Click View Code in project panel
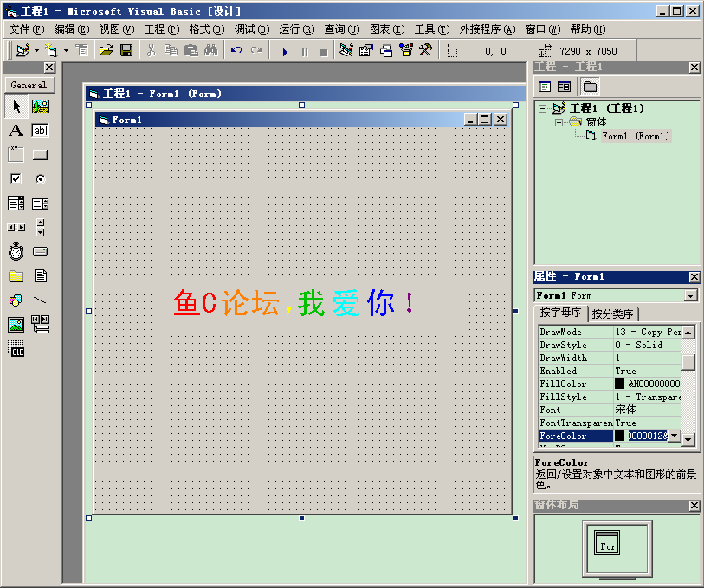This screenshot has width=704, height=588. (545, 87)
